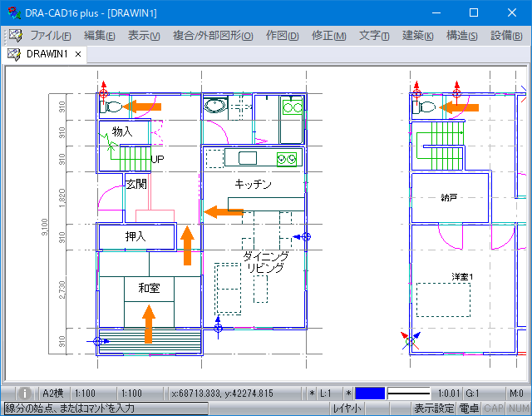Click the stove burner symbol in kitchen
Screen dimensions: 532x416
pos(287,158)
